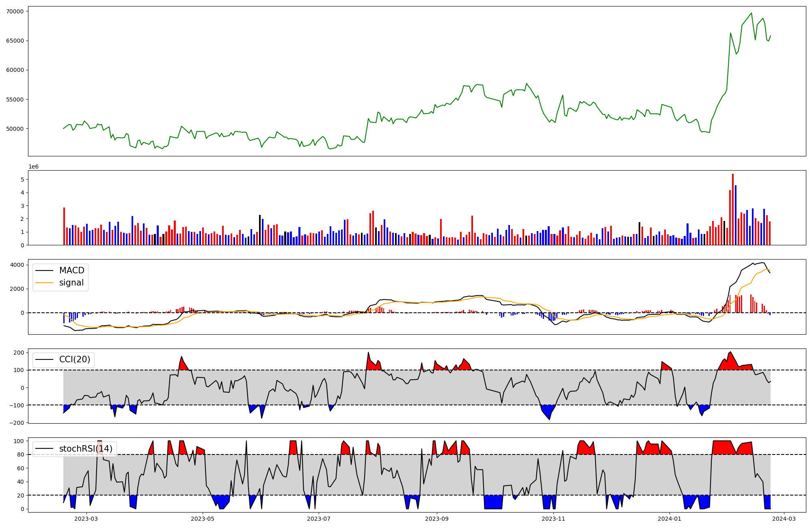Viewport: 812px width, 528px height.
Task: Click the CCI(20) legend label
Action: (75, 359)
